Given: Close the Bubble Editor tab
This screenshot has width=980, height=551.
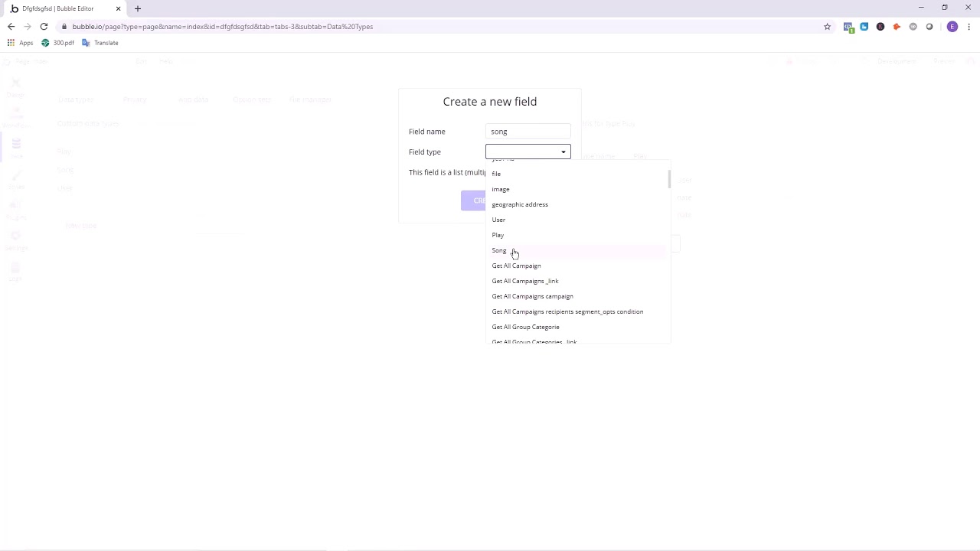Looking at the screenshot, I should [x=118, y=8].
